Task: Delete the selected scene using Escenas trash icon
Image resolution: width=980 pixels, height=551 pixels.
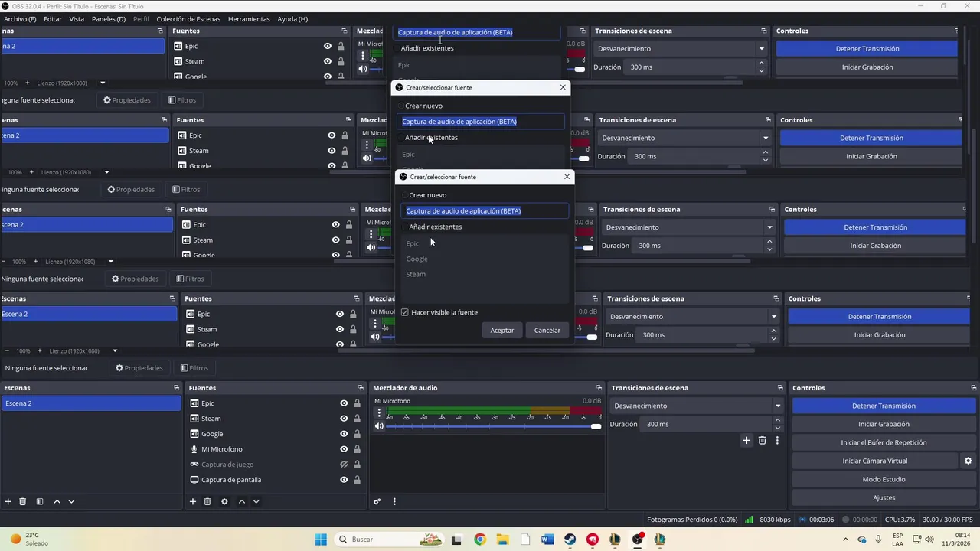Action: [23, 501]
